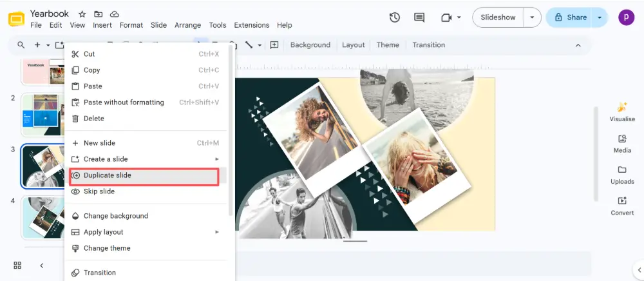This screenshot has width=644, height=281.
Task: Open the Share options dropdown arrow
Action: pyautogui.click(x=600, y=17)
